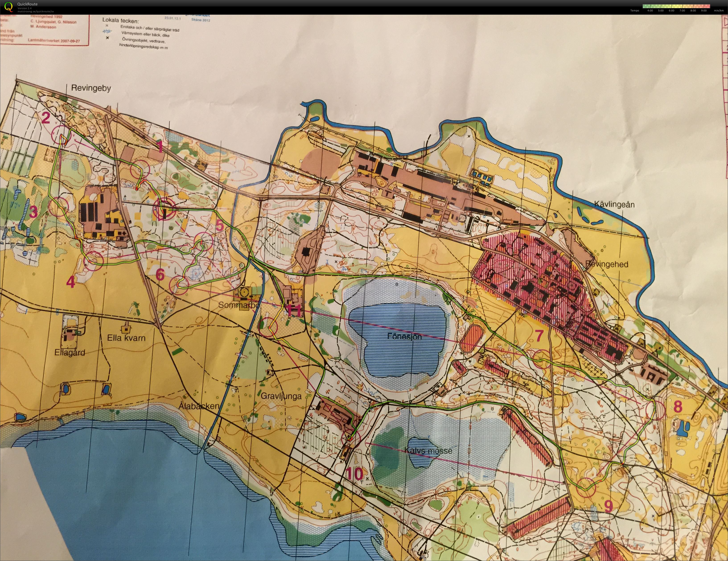This screenshot has height=561, width=728.
Task: Click the 'Tempo' legend label
Action: (x=635, y=11)
